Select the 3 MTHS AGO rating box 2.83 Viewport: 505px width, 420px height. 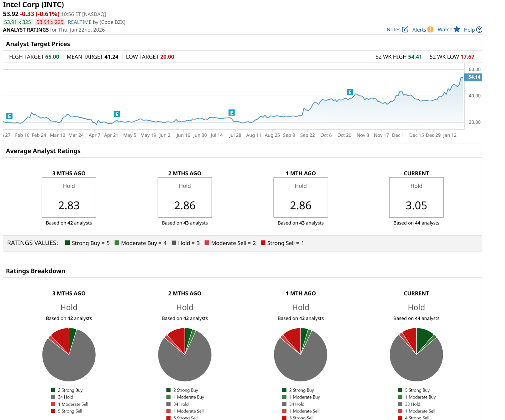click(x=69, y=197)
